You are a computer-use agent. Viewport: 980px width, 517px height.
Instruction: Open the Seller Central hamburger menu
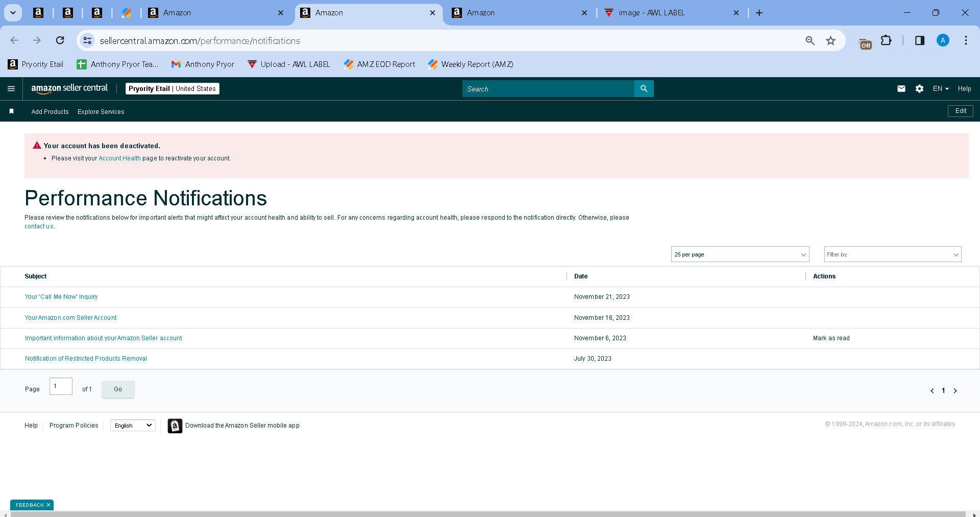coord(11,89)
